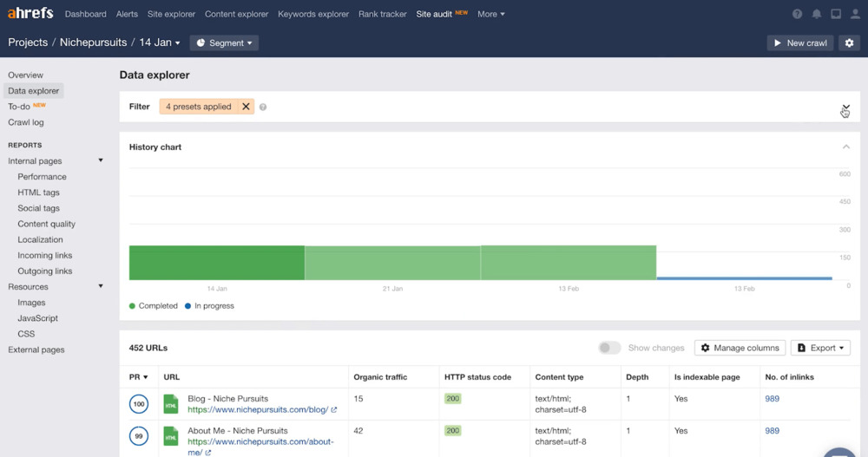Click the PR 99 circle badge

(139, 436)
